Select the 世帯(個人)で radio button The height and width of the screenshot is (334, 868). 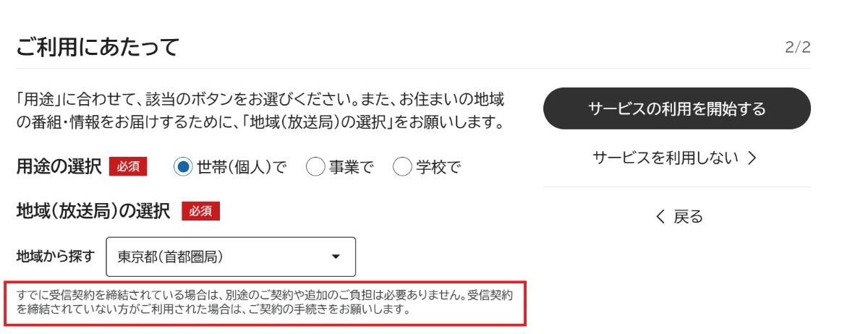(183, 167)
